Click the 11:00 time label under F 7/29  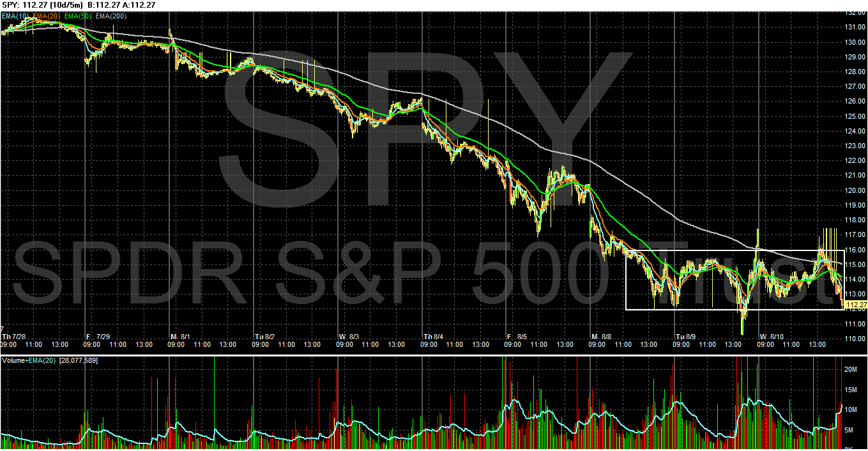coord(118,344)
